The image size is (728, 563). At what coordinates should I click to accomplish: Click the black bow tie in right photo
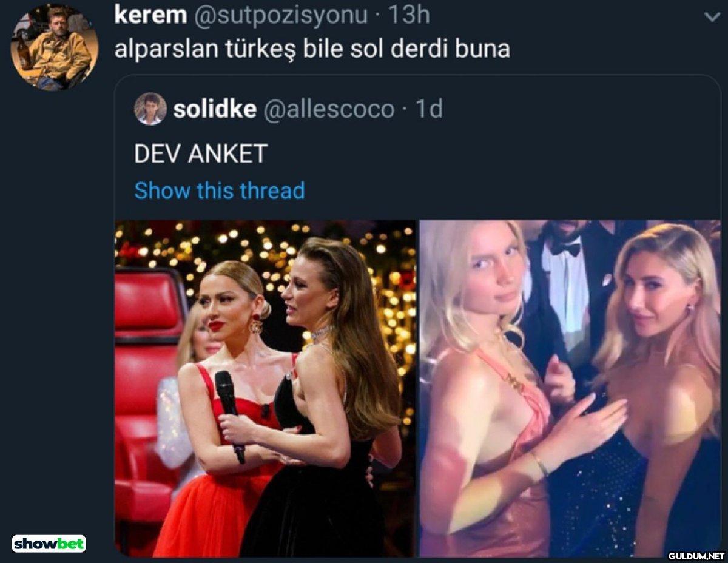(x=564, y=249)
